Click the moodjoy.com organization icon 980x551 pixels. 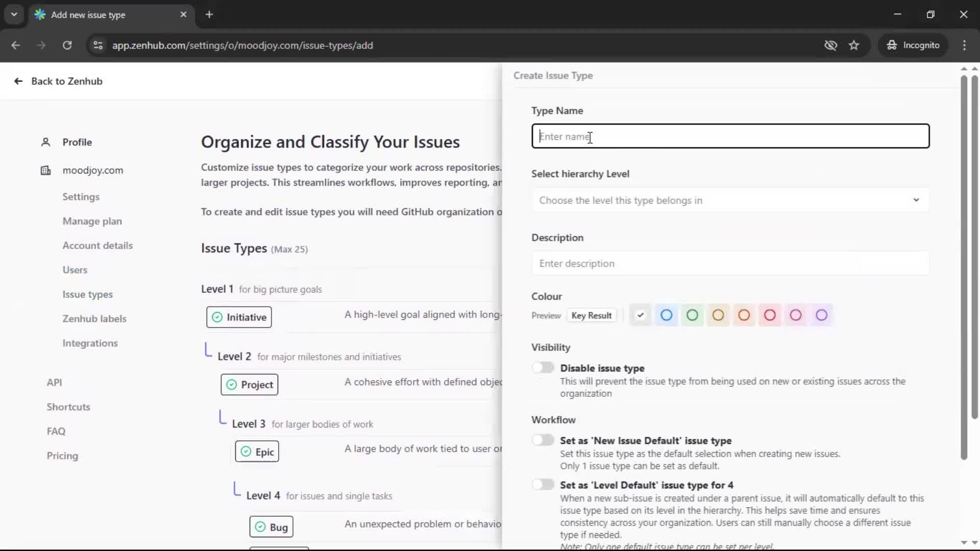point(45,170)
